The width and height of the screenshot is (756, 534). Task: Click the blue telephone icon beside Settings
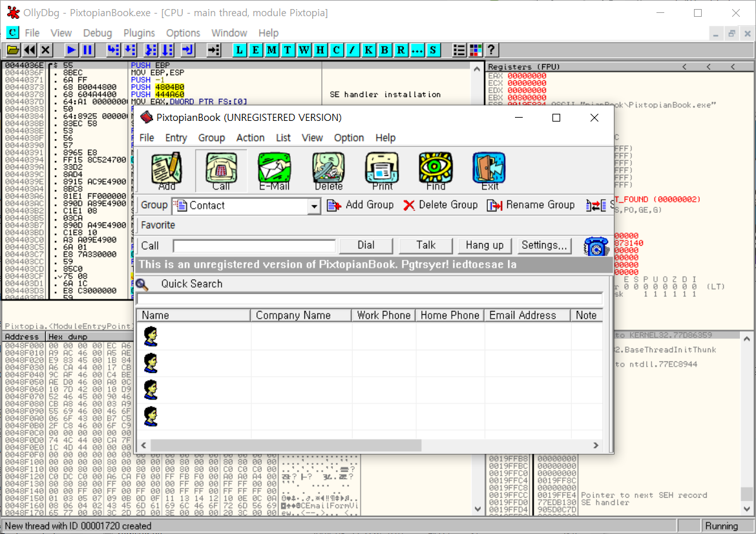tap(596, 246)
